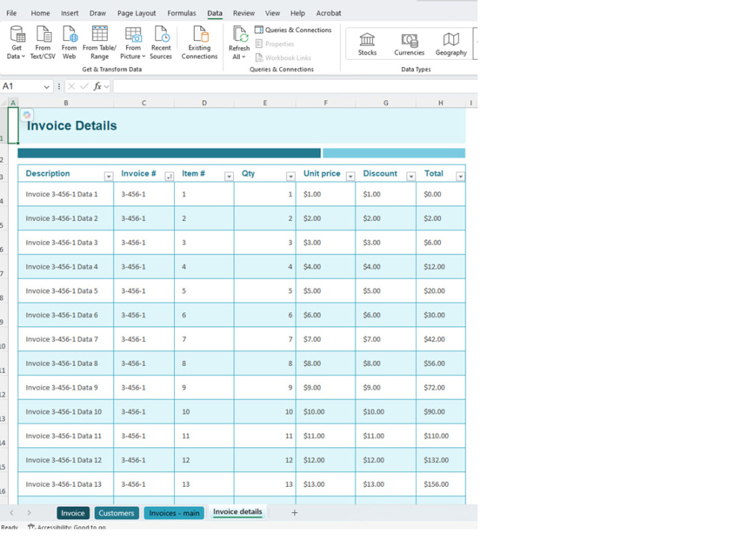Select Unit price cell $7.00

click(x=326, y=339)
